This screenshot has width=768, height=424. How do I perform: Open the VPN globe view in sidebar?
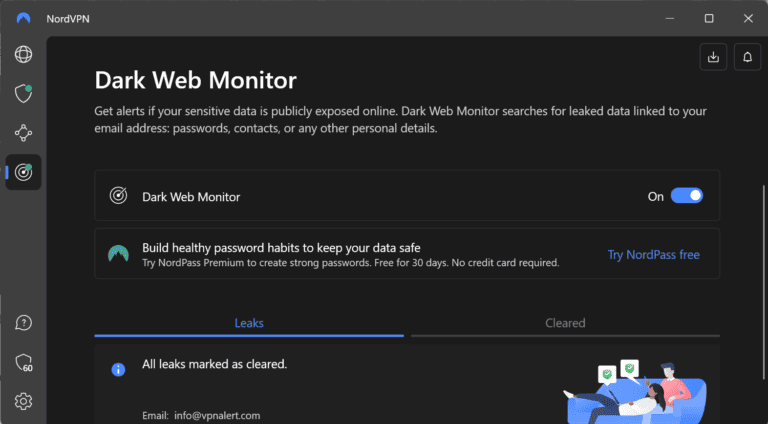(23, 54)
